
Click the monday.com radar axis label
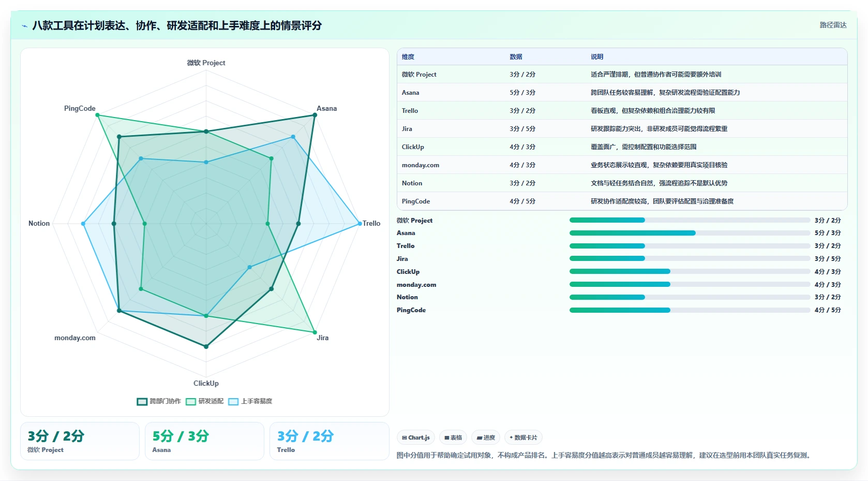(75, 338)
